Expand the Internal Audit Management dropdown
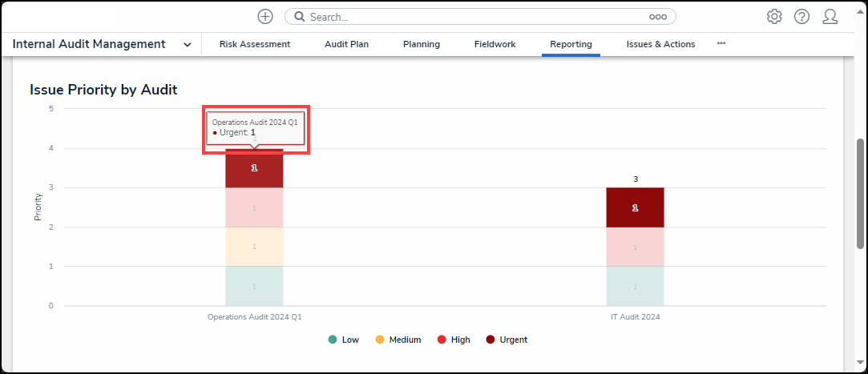The width and height of the screenshot is (868, 374). pyautogui.click(x=187, y=45)
